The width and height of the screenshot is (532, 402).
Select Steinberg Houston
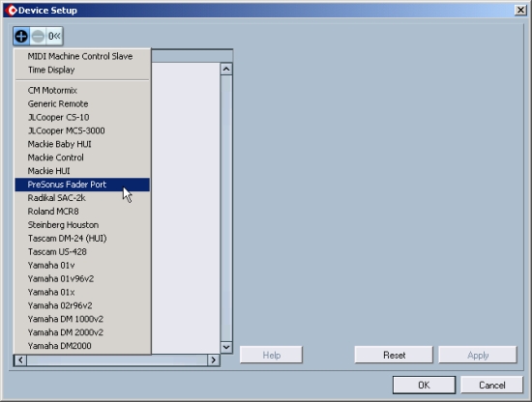tap(82, 225)
